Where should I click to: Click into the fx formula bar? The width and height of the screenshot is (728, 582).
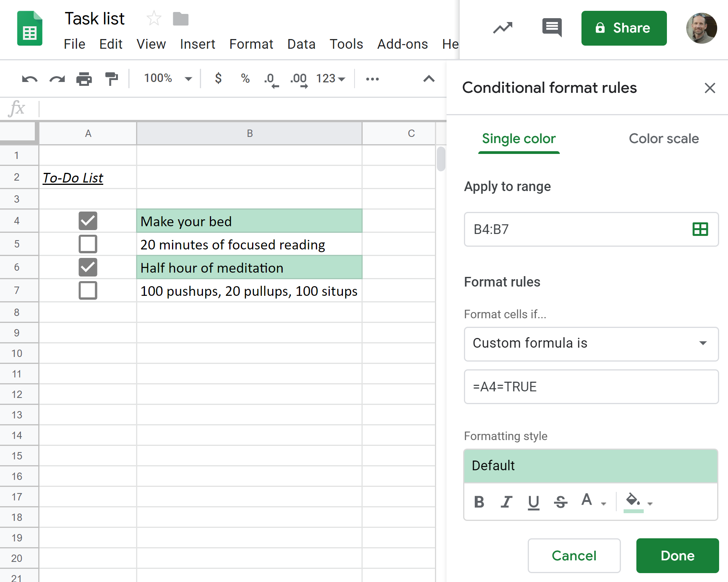point(242,109)
